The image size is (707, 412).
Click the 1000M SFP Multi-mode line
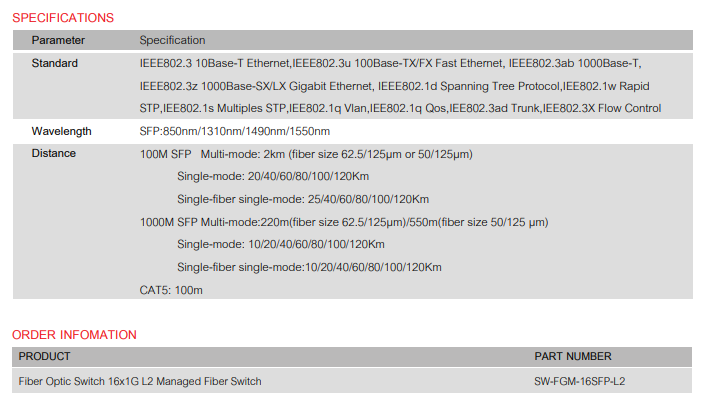tap(343, 222)
